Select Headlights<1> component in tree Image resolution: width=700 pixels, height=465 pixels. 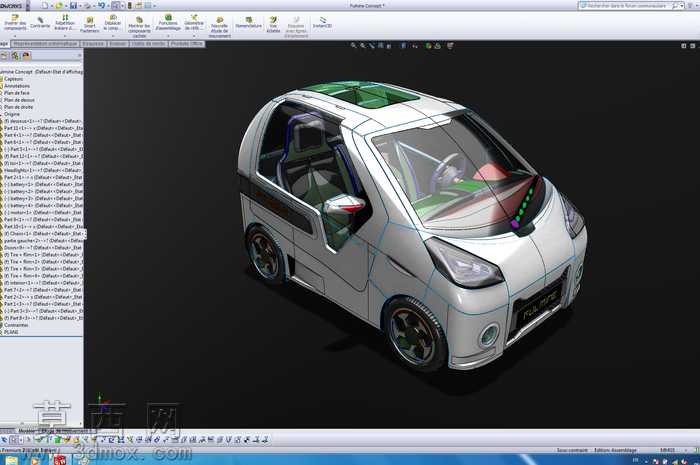[x=42, y=170]
